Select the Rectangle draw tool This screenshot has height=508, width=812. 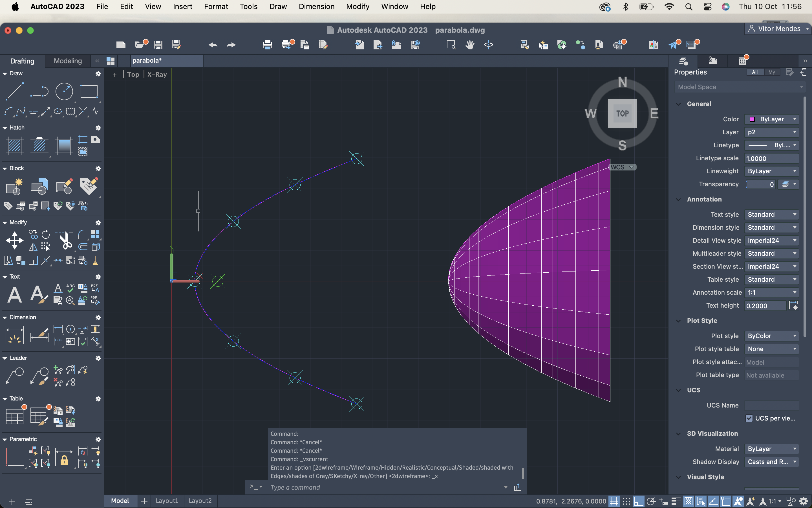coord(89,91)
